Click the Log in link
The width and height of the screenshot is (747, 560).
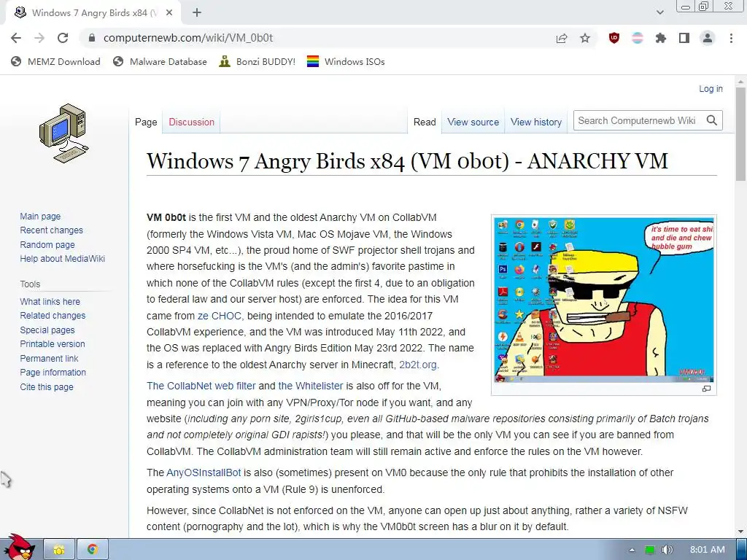(711, 88)
